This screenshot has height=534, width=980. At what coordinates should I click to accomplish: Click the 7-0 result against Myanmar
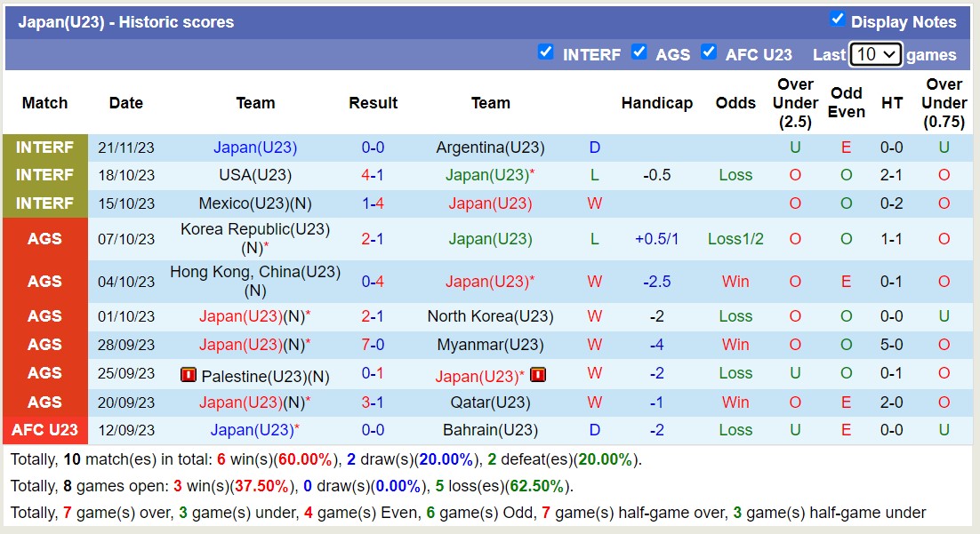(373, 345)
